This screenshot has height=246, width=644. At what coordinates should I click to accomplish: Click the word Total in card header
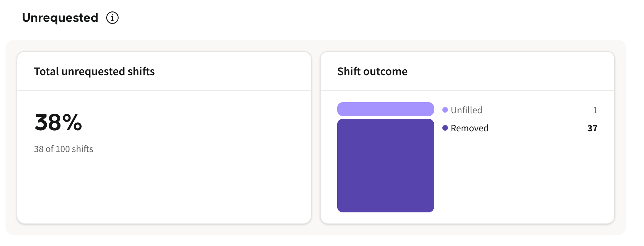click(x=46, y=71)
